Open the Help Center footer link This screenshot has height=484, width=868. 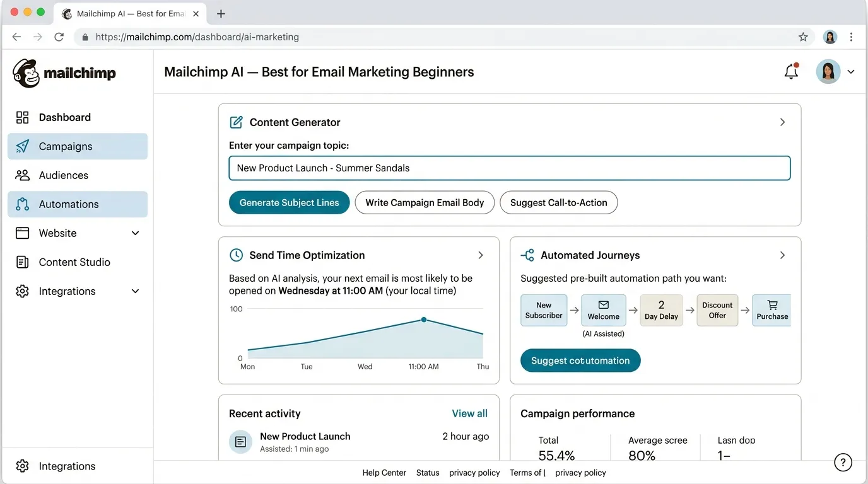(384, 473)
